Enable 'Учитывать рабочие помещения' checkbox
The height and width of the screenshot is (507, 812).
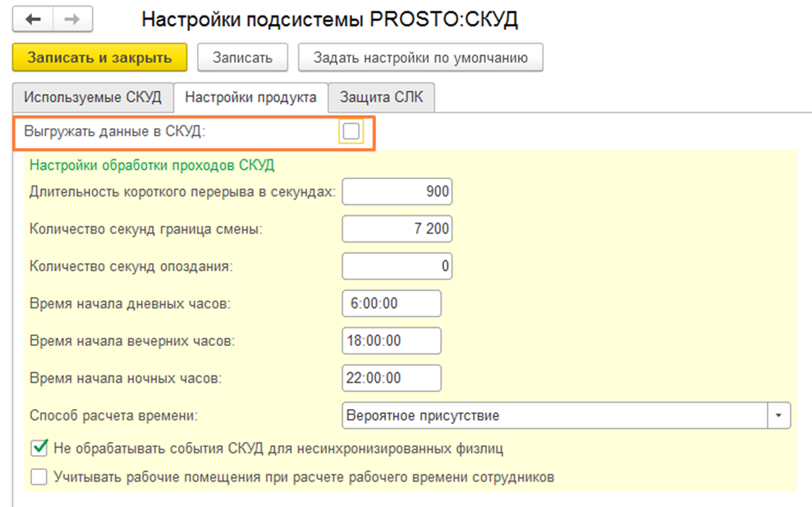(38, 476)
